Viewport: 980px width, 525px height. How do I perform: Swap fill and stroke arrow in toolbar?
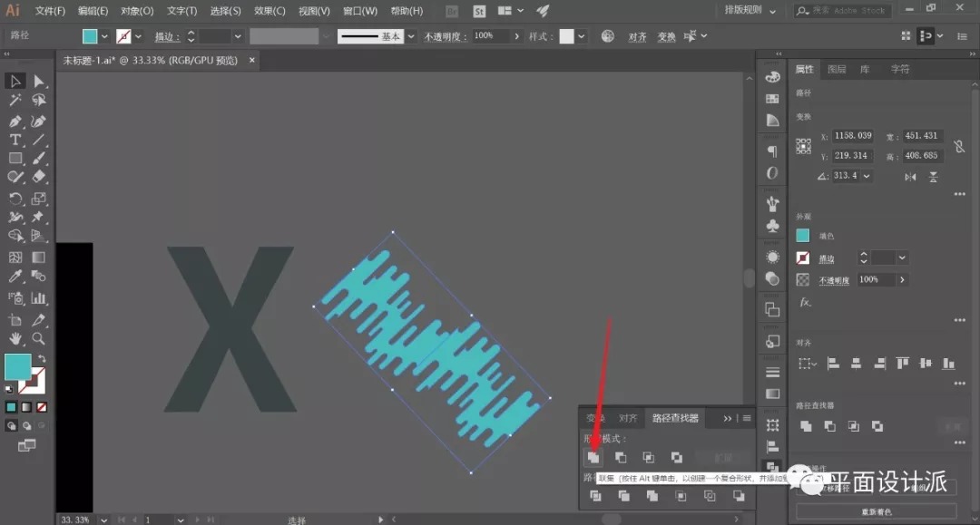(42, 359)
